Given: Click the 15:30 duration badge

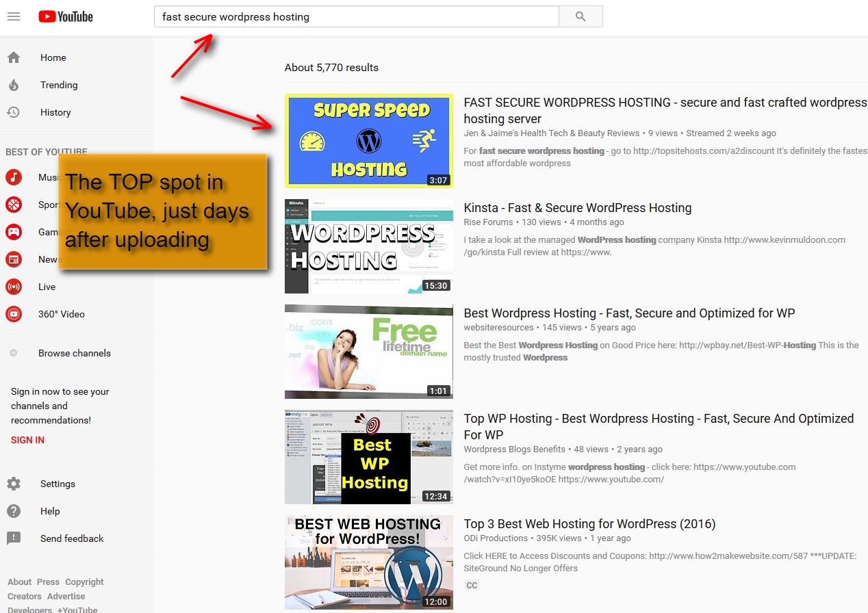Looking at the screenshot, I should point(435,286).
